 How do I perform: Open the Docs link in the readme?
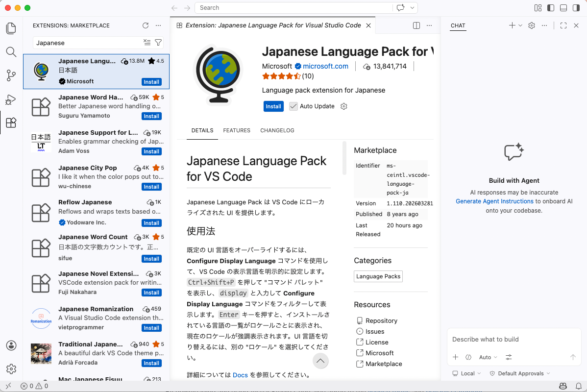(x=240, y=375)
